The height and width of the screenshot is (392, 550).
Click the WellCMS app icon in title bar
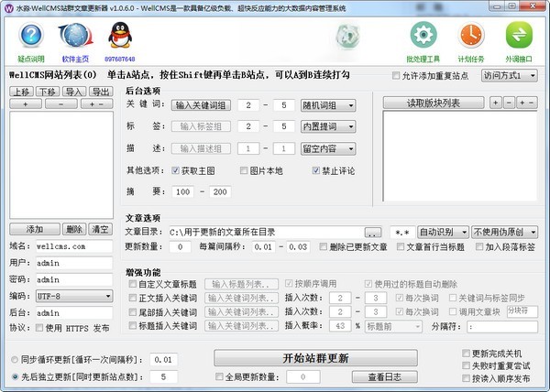pos(9,7)
